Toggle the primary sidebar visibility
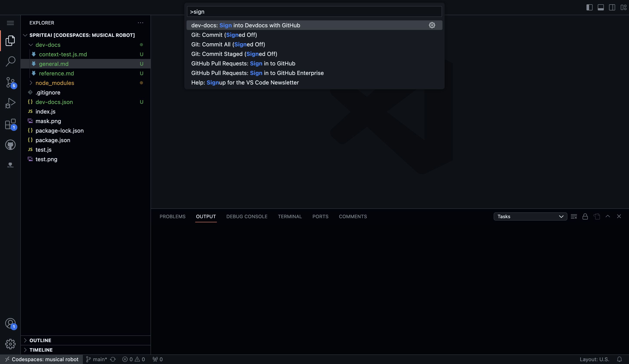This screenshot has width=629, height=364. pos(589,8)
